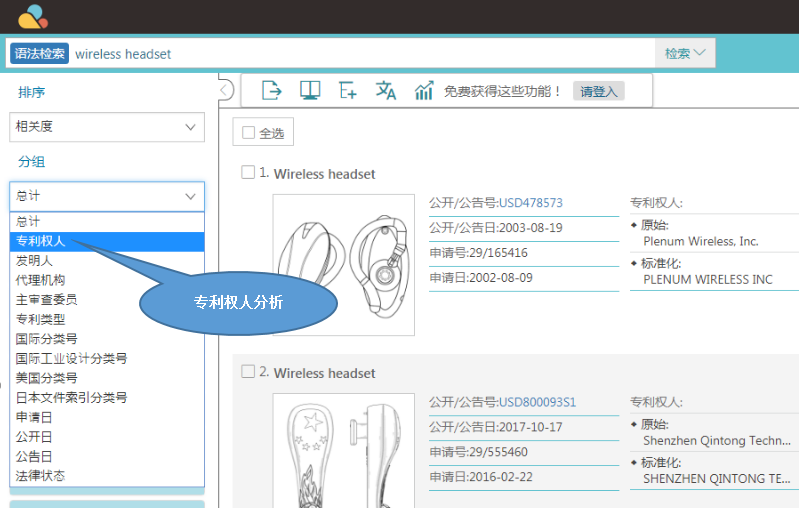Expand the 检索 search dropdown button

pos(685,54)
